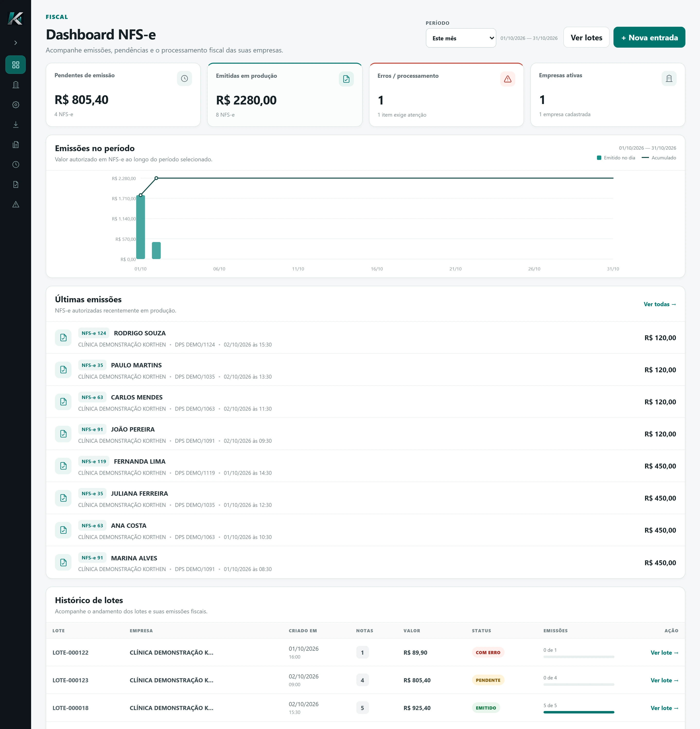The height and width of the screenshot is (729, 700).
Task: Click the document icon next to MARINA ALVES
Action: tap(63, 562)
